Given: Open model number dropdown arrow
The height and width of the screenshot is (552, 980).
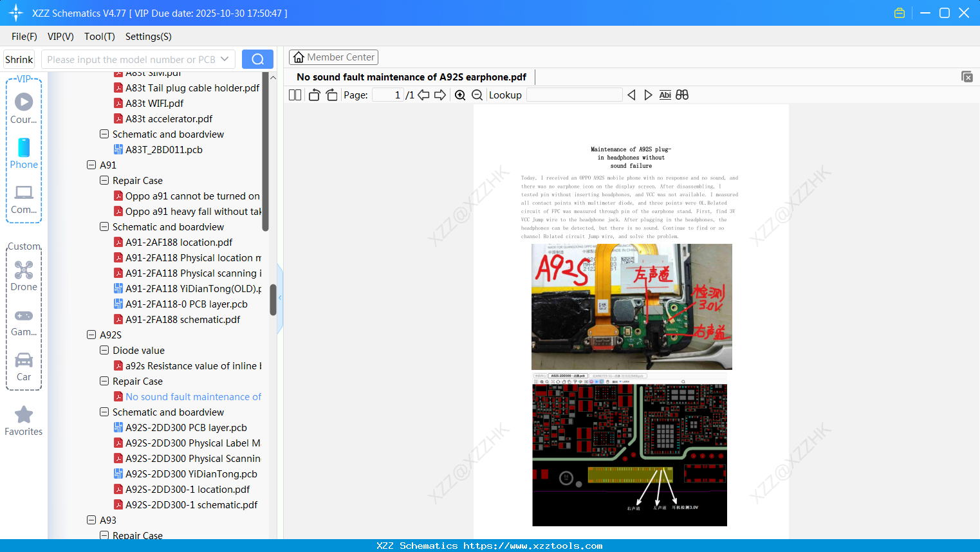Looking at the screenshot, I should tap(225, 59).
